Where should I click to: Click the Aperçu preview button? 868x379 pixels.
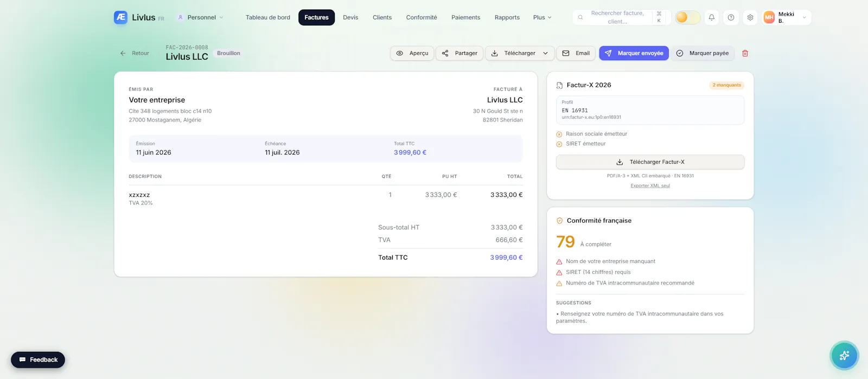412,53
